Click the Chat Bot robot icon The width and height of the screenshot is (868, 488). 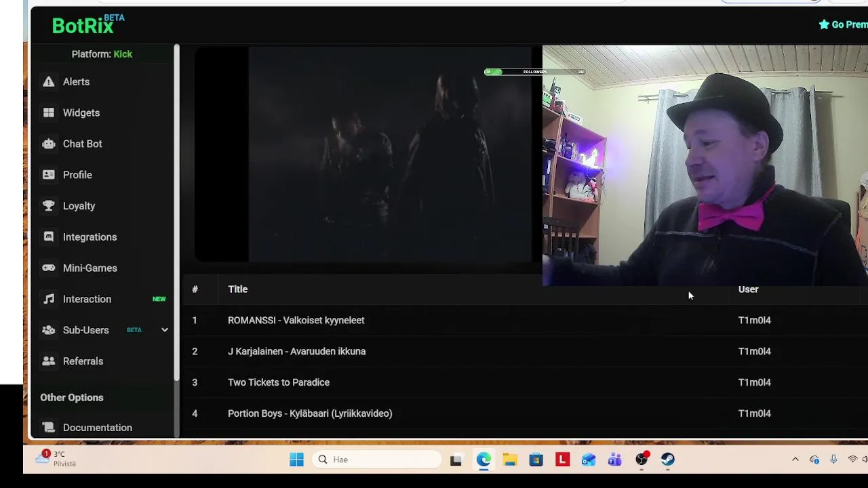pyautogui.click(x=49, y=144)
